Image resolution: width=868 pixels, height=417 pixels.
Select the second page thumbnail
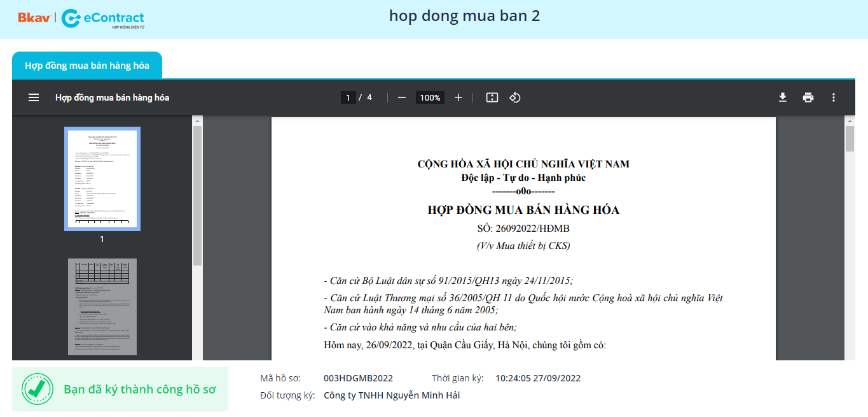coord(102,306)
